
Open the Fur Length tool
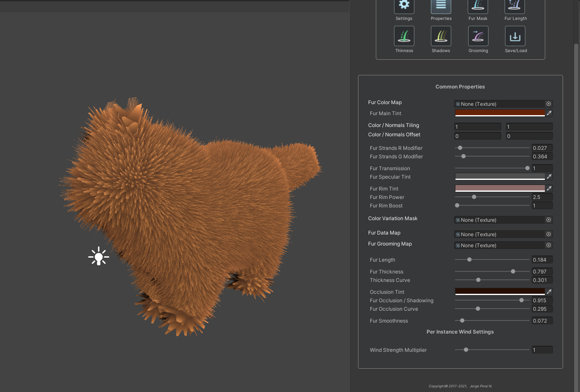(515, 6)
